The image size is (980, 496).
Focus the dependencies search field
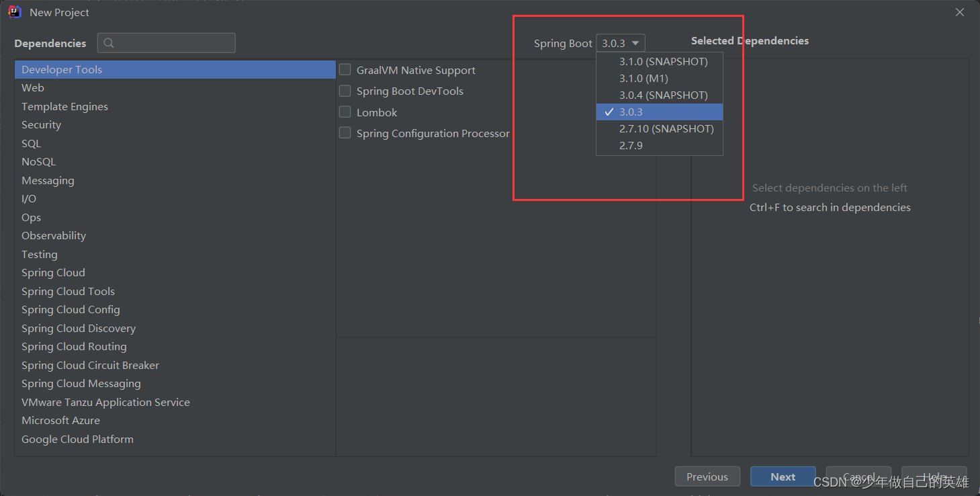click(x=167, y=43)
